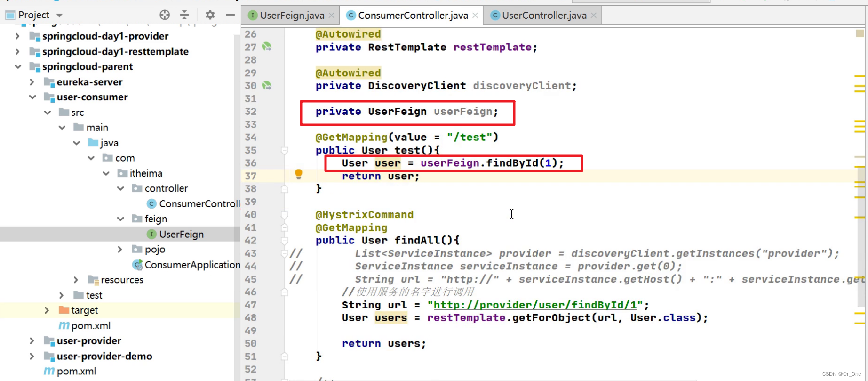Click UserFeign interface icon in tree
The image size is (868, 381).
click(x=151, y=234)
